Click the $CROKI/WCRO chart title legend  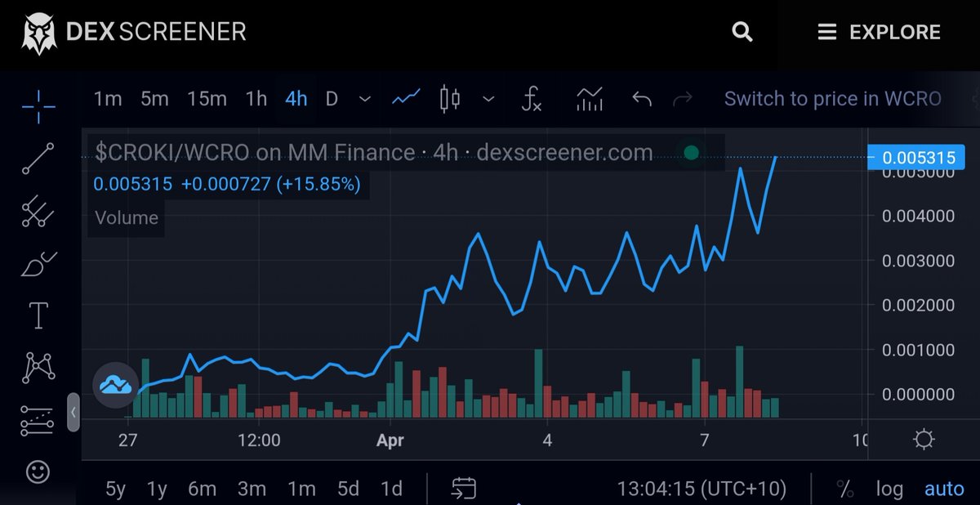tap(373, 152)
